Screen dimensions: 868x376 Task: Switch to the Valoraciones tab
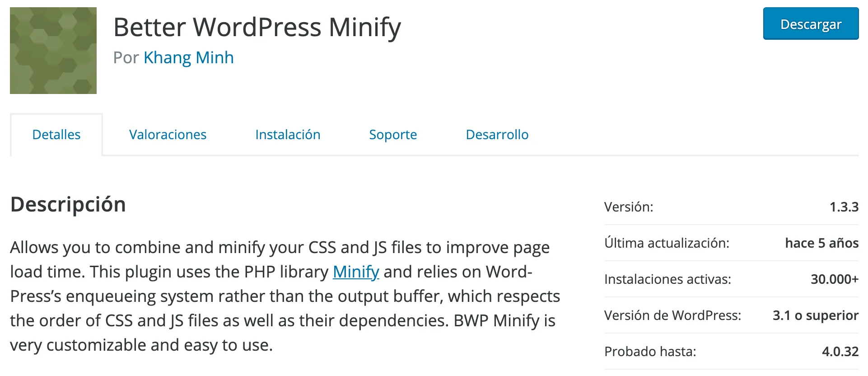(168, 134)
